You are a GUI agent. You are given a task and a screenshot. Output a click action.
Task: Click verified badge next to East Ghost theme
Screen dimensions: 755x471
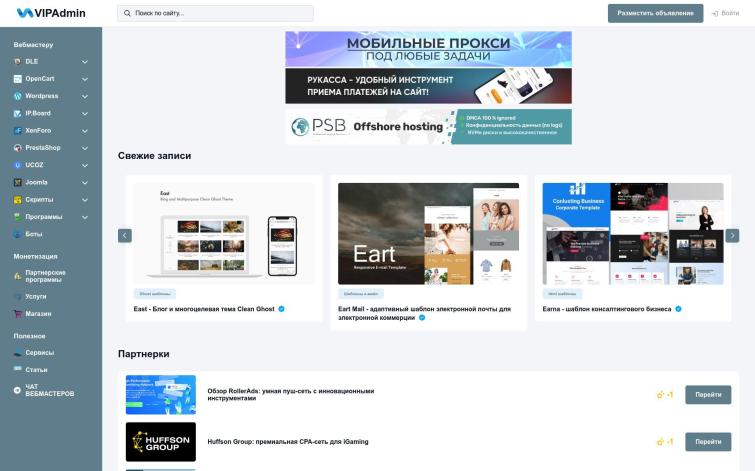(282, 309)
